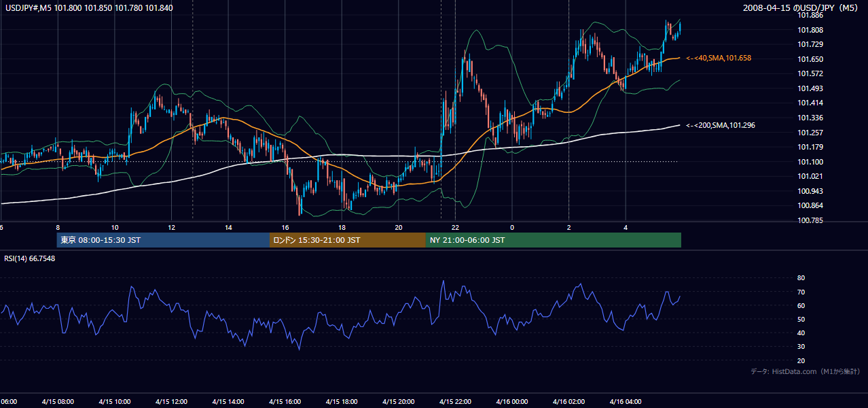868x408 pixels.
Task: Click the 4/15 22:00 date axis label
Action: point(455,401)
